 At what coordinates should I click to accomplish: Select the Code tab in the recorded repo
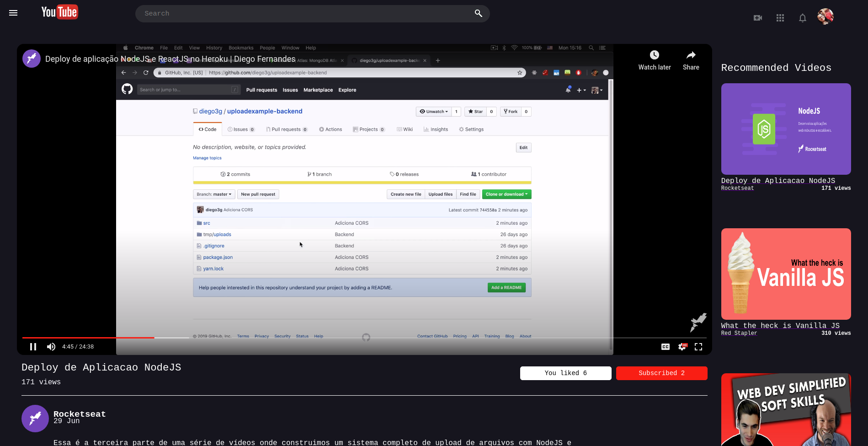(x=208, y=129)
